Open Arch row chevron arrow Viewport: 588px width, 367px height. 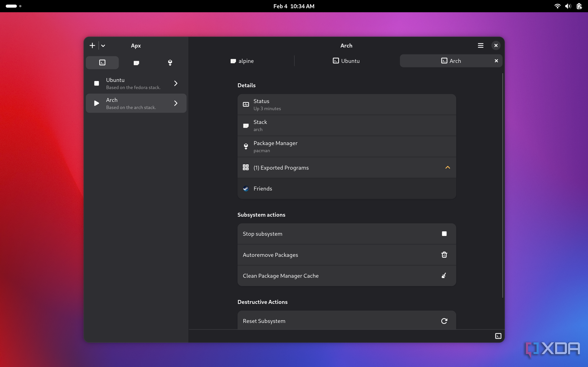click(176, 103)
